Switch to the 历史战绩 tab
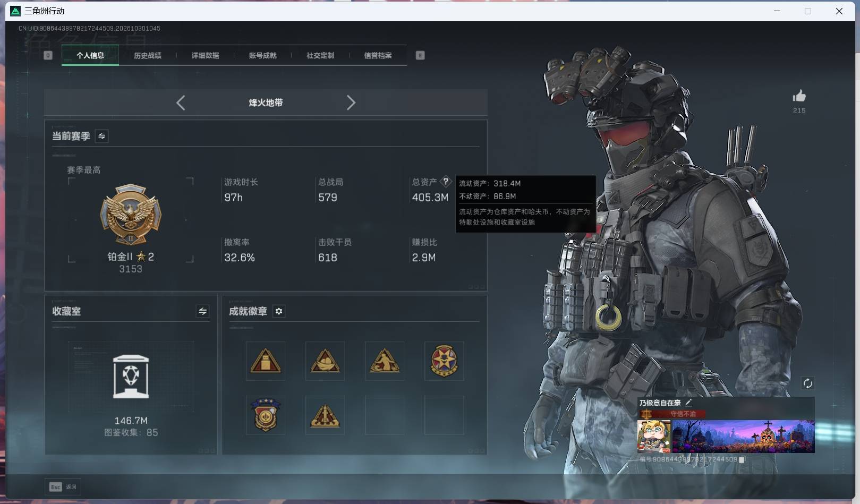 148,55
